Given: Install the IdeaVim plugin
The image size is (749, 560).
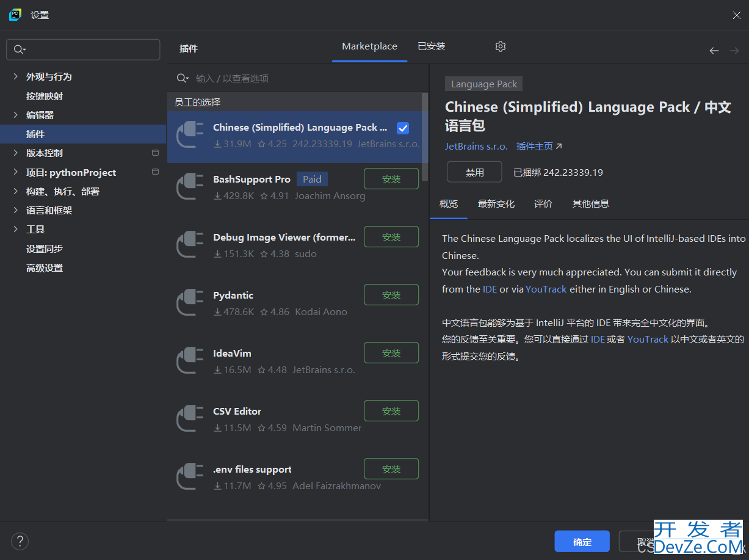Looking at the screenshot, I should coord(391,353).
